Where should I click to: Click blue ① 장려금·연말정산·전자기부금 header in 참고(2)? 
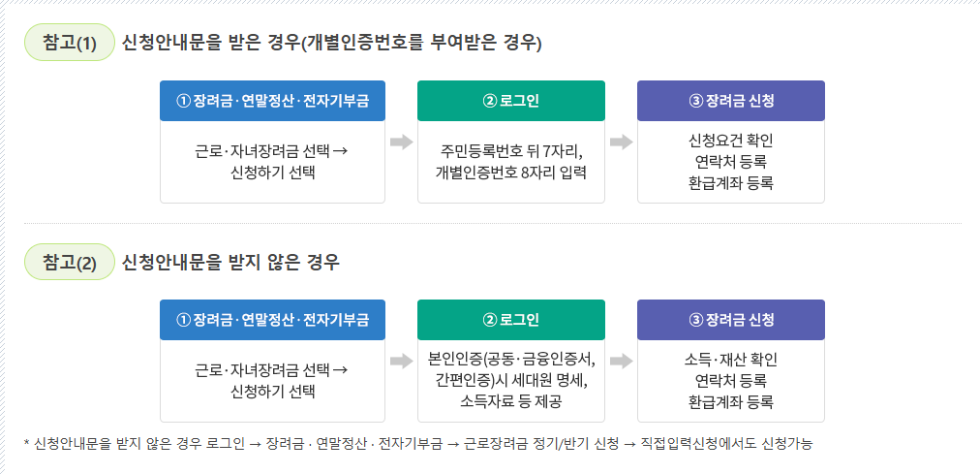272,320
